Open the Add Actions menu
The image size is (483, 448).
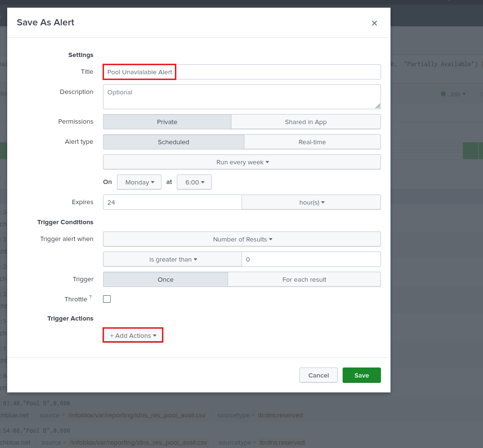[x=133, y=335]
